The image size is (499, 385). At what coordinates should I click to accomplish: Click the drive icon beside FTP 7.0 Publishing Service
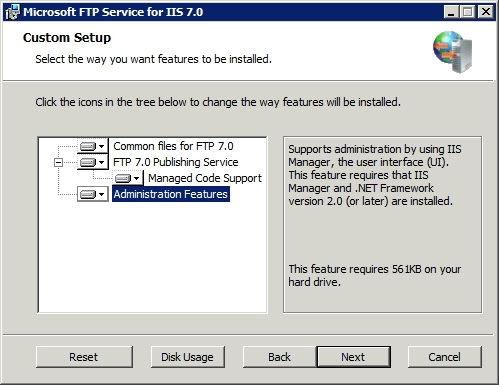click(x=88, y=162)
